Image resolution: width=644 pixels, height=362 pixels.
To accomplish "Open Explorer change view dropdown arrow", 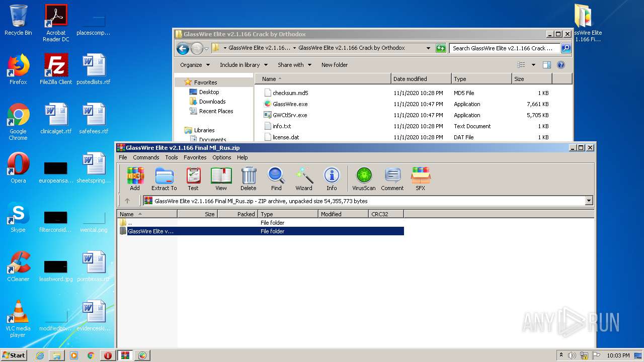I will pyautogui.click(x=533, y=65).
